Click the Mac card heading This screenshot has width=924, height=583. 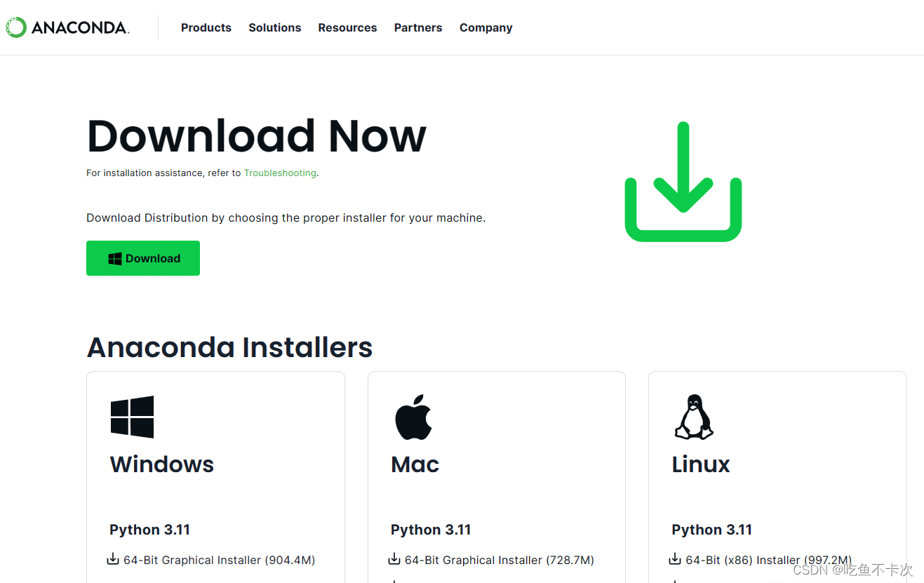(x=415, y=464)
